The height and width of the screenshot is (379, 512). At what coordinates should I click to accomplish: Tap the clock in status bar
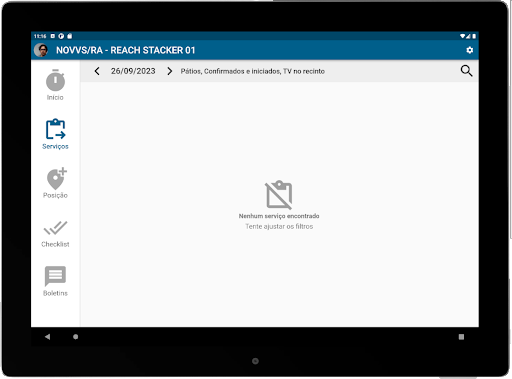click(x=40, y=36)
